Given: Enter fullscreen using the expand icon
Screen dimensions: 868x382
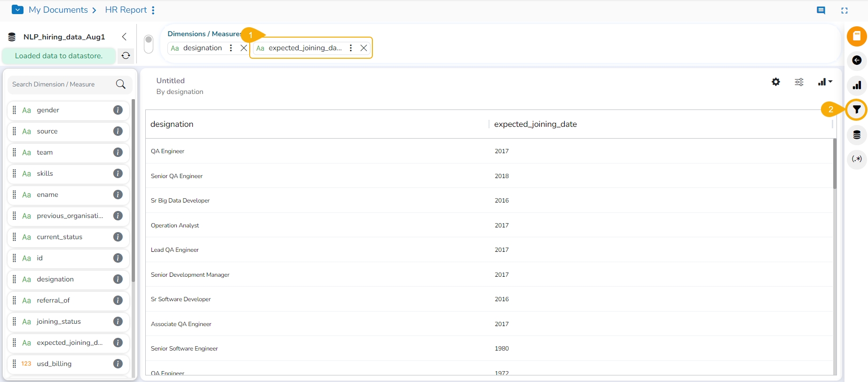Looking at the screenshot, I should [844, 10].
